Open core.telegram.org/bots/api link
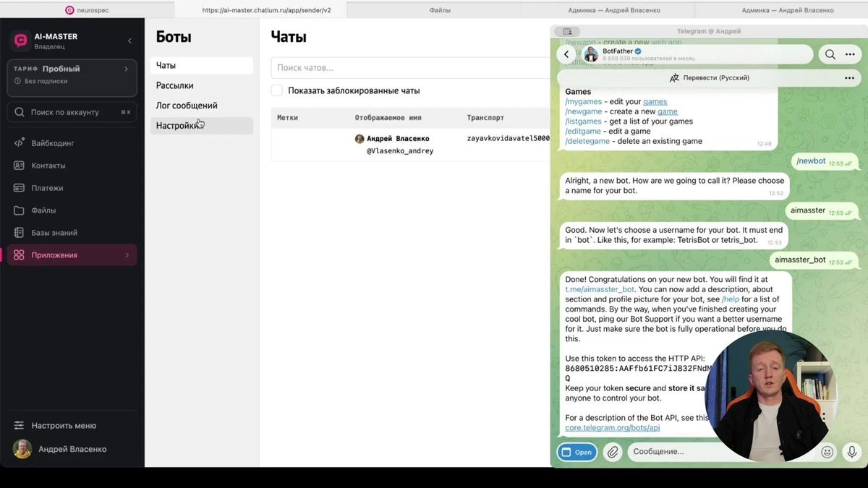This screenshot has width=868, height=488. (x=613, y=427)
